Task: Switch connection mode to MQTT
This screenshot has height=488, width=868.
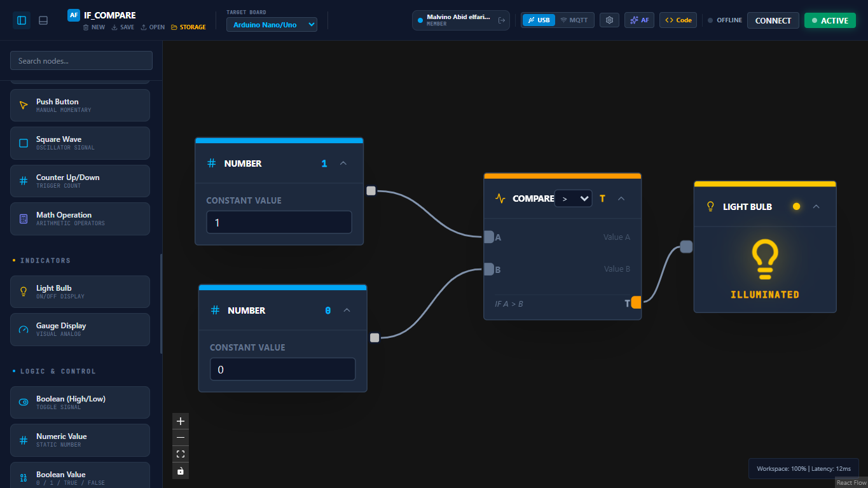Action: 574,20
